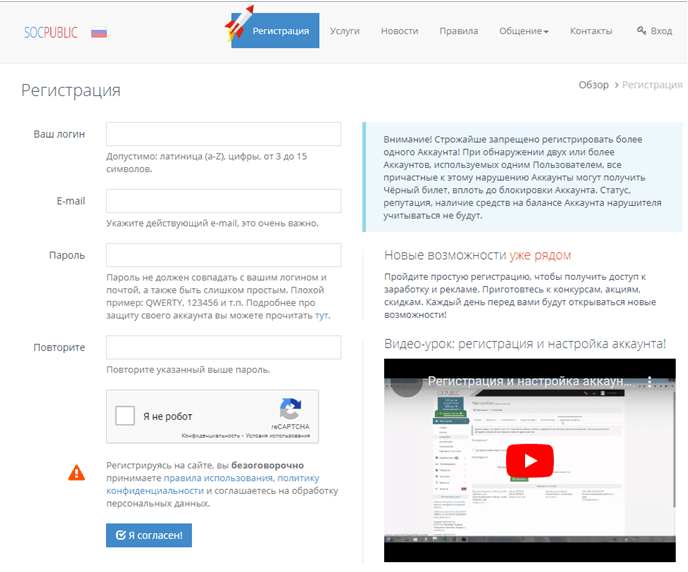Click the rocket icon beside Регистрация
The height and width of the screenshot is (572, 688).
tap(239, 23)
